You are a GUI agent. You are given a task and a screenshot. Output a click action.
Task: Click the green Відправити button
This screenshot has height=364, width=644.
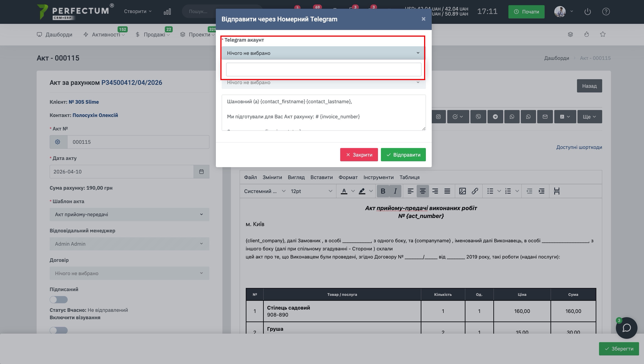403,155
